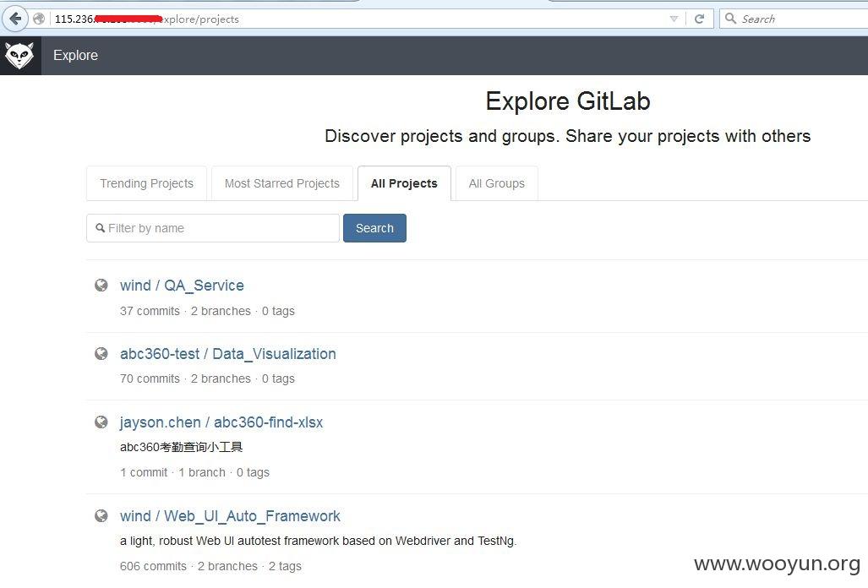Click the 'a light, robust Web UI autotest framework' description

coord(319,541)
